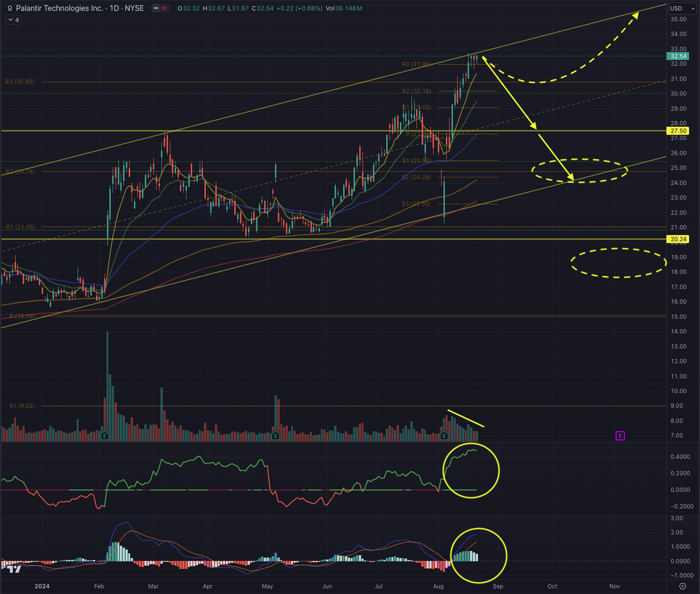This screenshot has width=700, height=594.
Task: Click the S1 (9.02) pivot label
Action: point(22,406)
